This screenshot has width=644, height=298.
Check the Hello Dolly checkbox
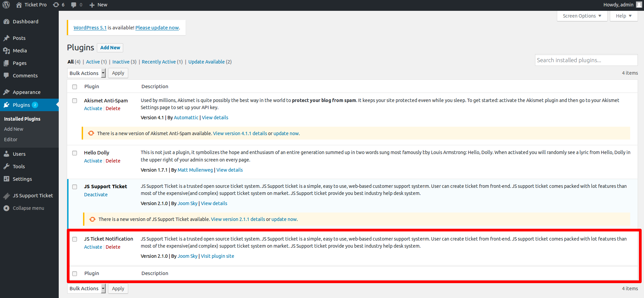(x=75, y=153)
